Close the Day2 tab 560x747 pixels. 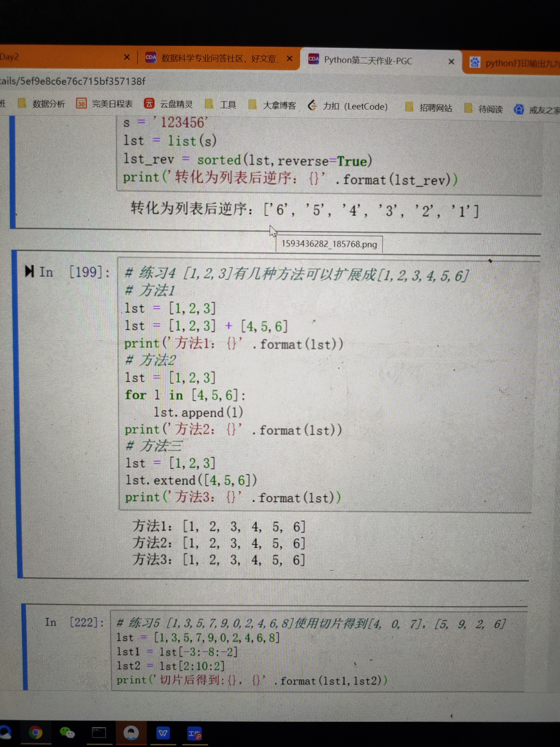127,57
